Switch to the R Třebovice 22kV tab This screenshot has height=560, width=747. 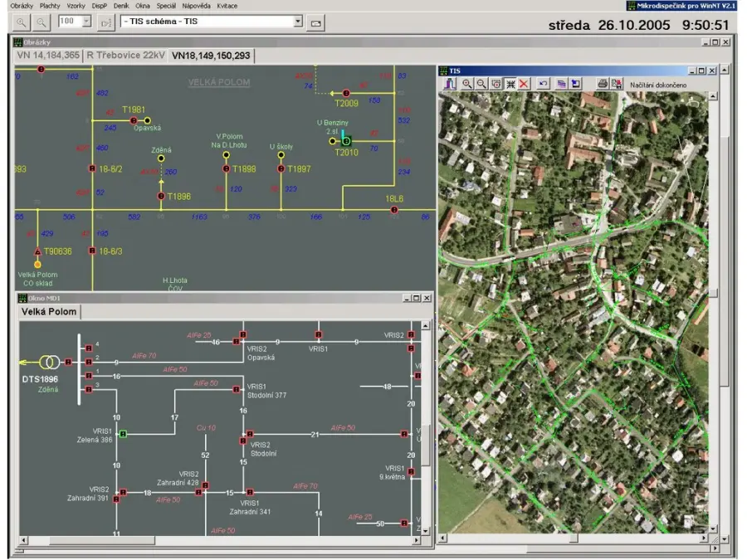coord(125,56)
